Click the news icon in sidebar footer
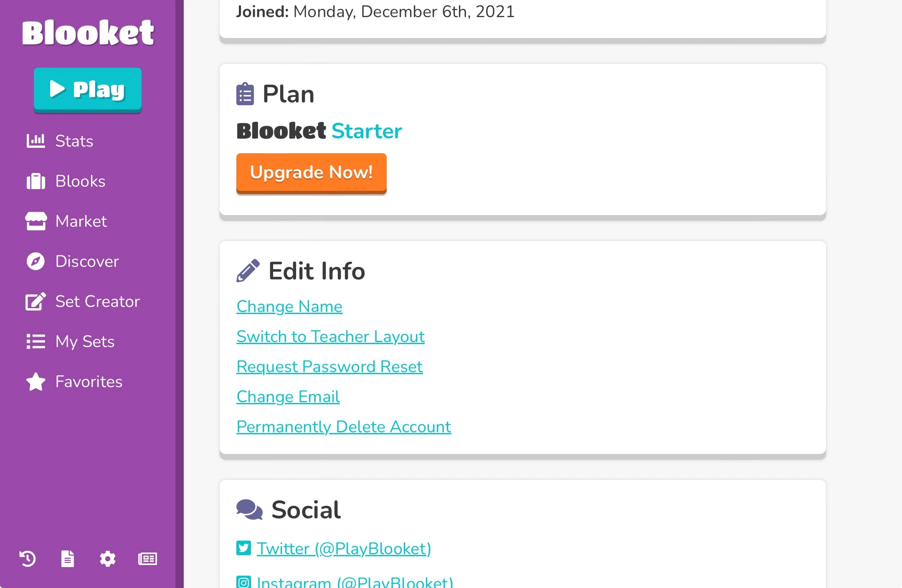902x588 pixels. (x=148, y=559)
